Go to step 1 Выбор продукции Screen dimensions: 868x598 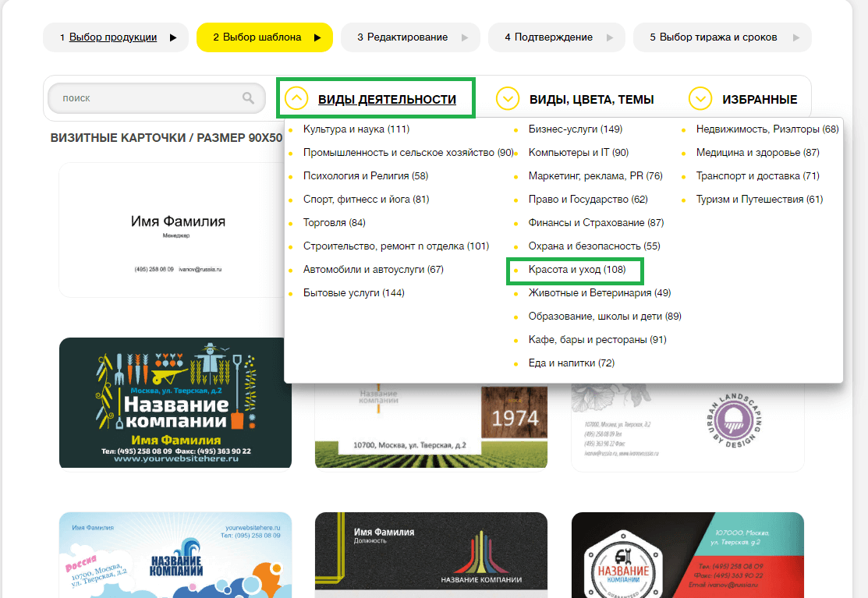(113, 37)
